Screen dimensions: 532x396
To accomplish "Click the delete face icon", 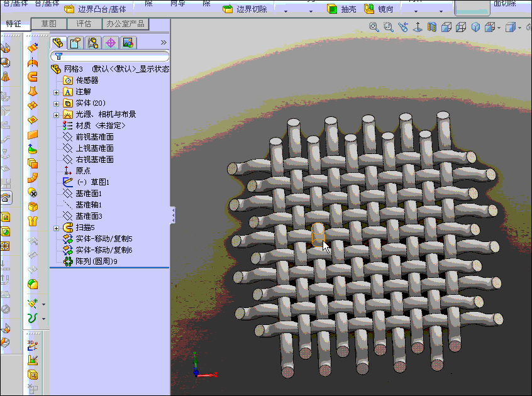I will 33,192.
